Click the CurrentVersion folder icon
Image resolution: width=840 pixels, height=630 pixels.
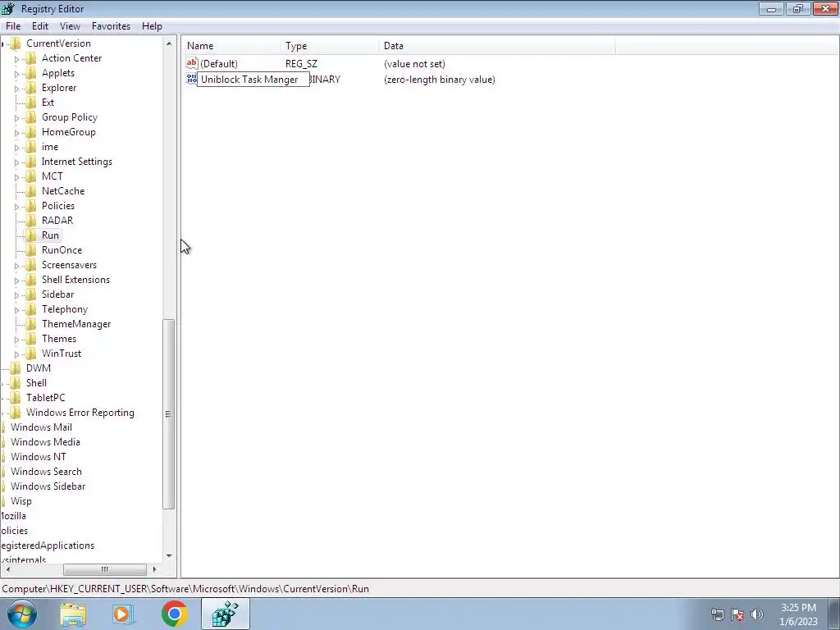16,43
